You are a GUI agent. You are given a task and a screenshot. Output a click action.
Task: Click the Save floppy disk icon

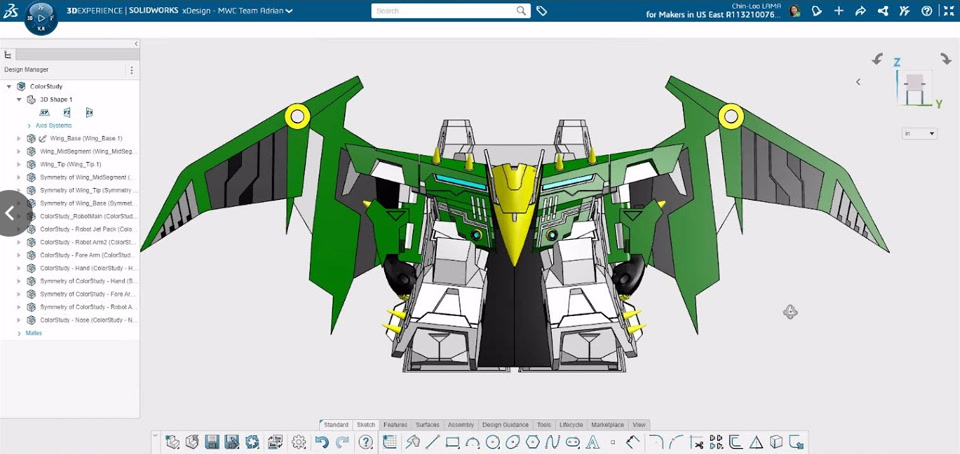point(212,442)
